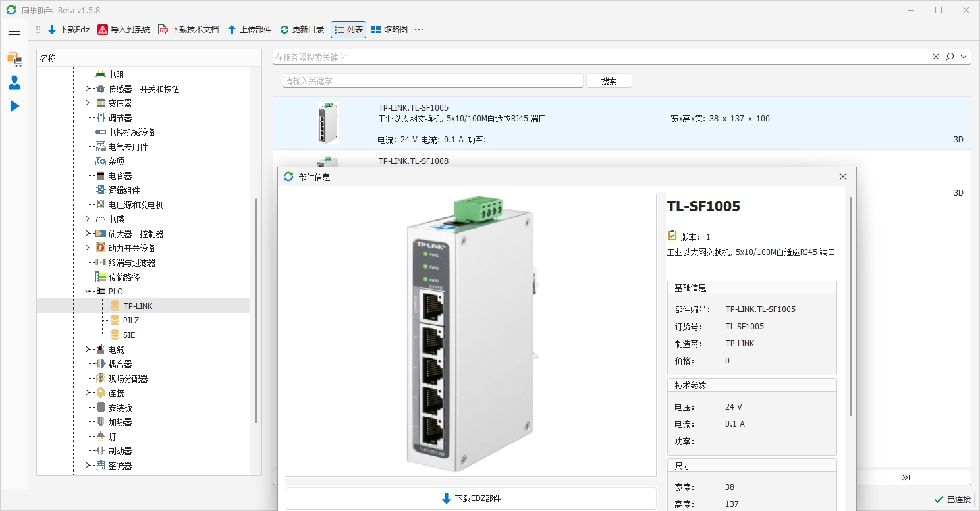
Task: Switch to 缩略图 thumbnail view
Action: pyautogui.click(x=389, y=30)
